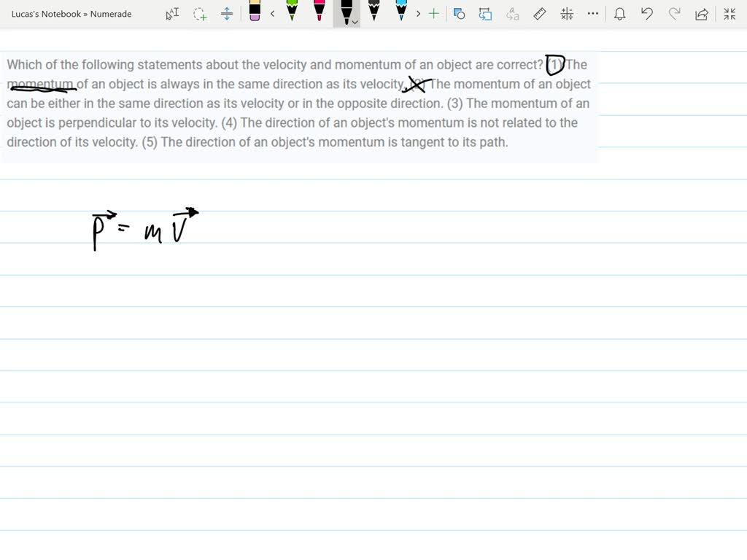Open the ellipsis overflow menu
Screen dimensions: 747x560
click(x=592, y=13)
